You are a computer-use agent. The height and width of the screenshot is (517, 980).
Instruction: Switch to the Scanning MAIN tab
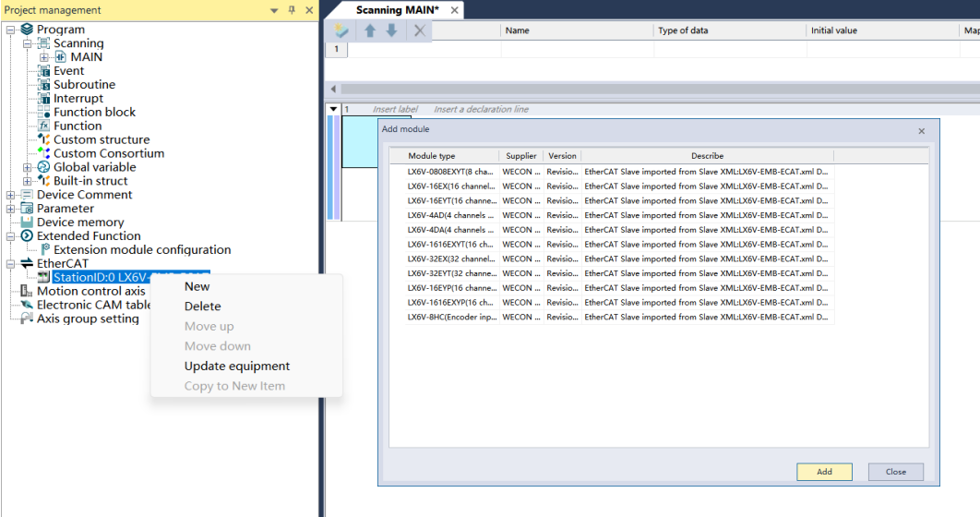[397, 10]
